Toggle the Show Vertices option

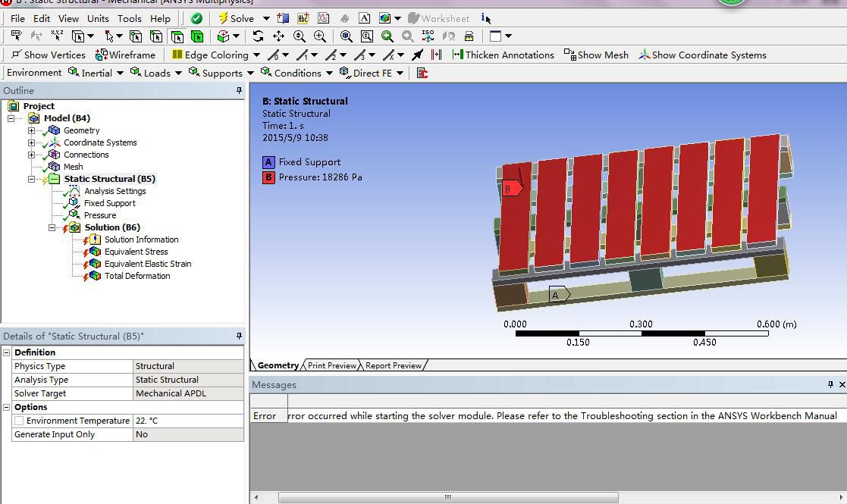click(48, 55)
